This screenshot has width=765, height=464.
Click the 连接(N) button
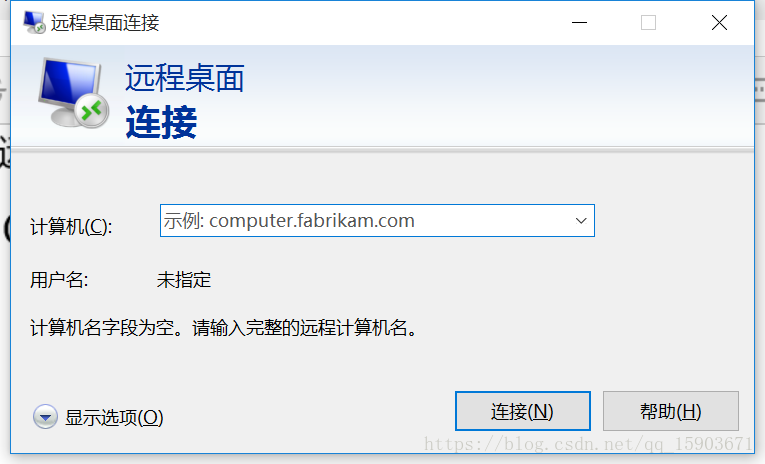click(x=523, y=411)
